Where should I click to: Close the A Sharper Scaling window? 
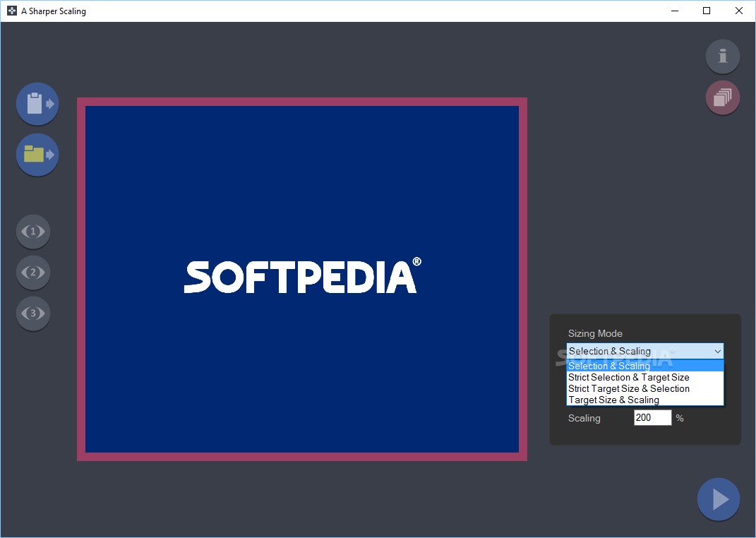pyautogui.click(x=738, y=11)
